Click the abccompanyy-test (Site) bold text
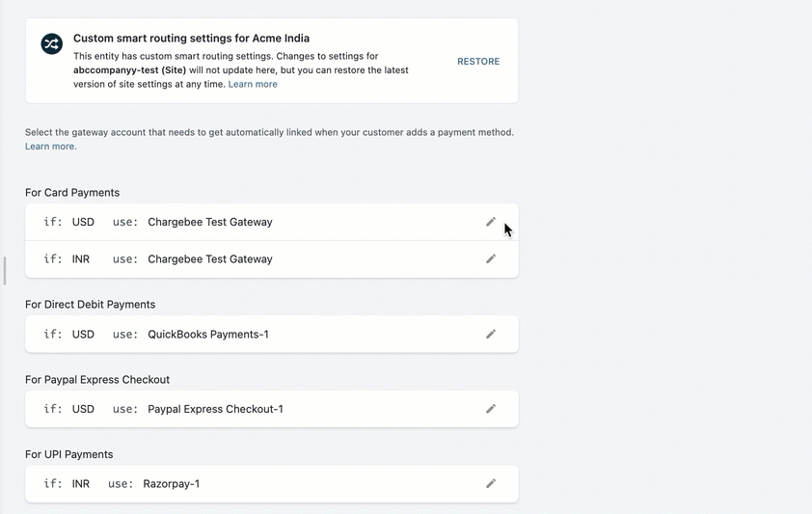Screen dimensions: 812x514 [128, 70]
